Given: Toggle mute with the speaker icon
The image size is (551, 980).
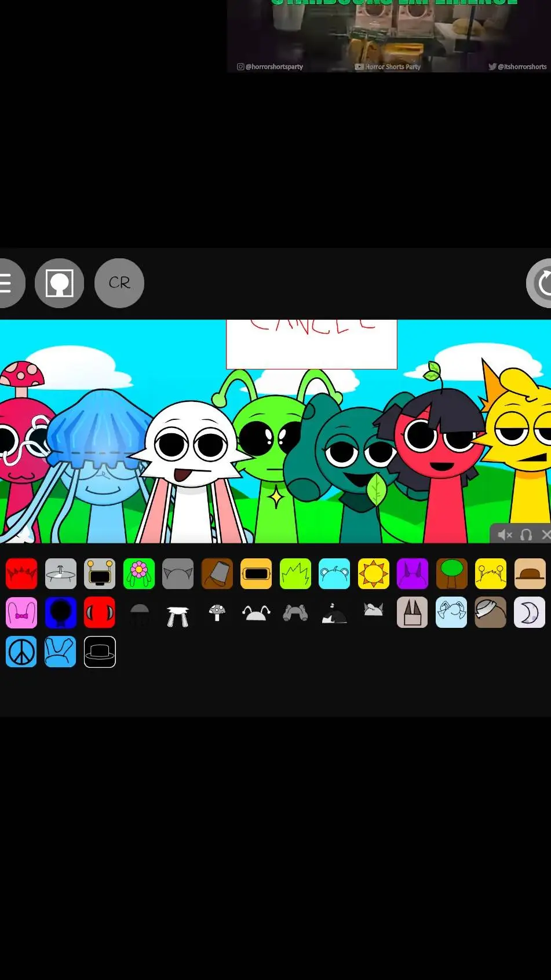Looking at the screenshot, I should [505, 535].
